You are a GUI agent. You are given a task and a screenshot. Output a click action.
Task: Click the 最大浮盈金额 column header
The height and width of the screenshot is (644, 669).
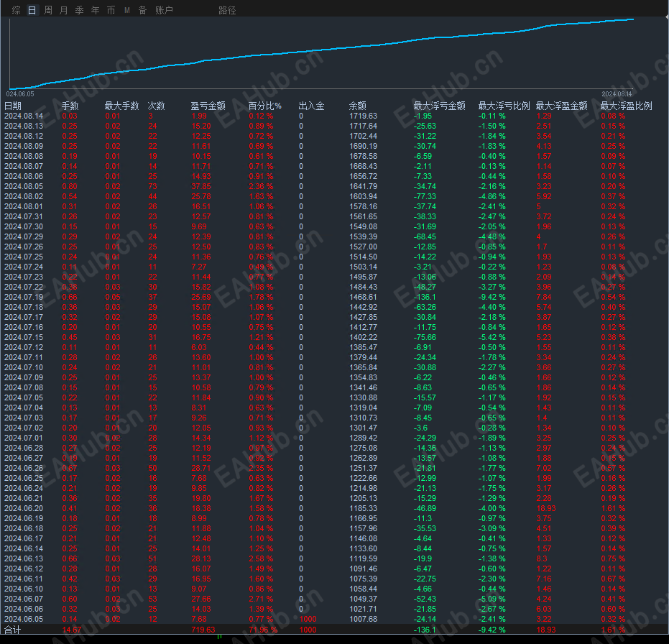(561, 106)
